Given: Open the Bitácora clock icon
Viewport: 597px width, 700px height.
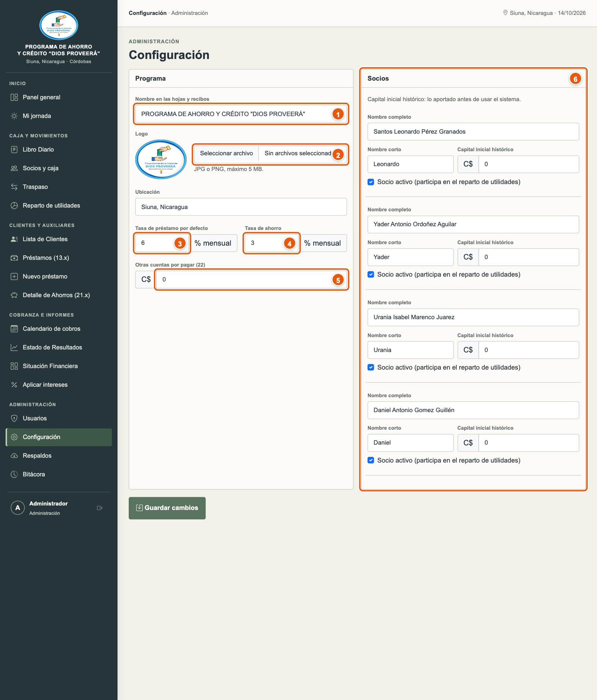Looking at the screenshot, I should [14, 475].
